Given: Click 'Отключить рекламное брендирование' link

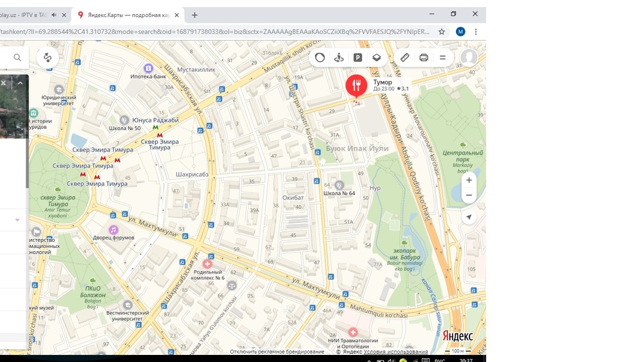Looking at the screenshot, I should [277, 352].
